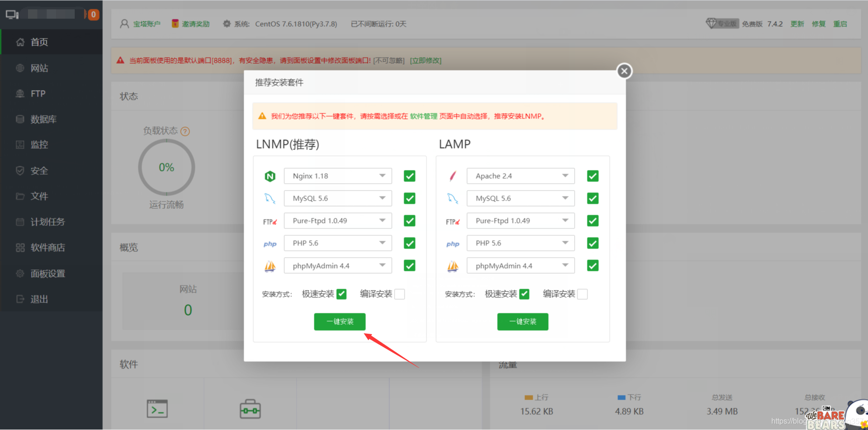Expand LAMP PHP 5.6 dropdown

(x=521, y=244)
